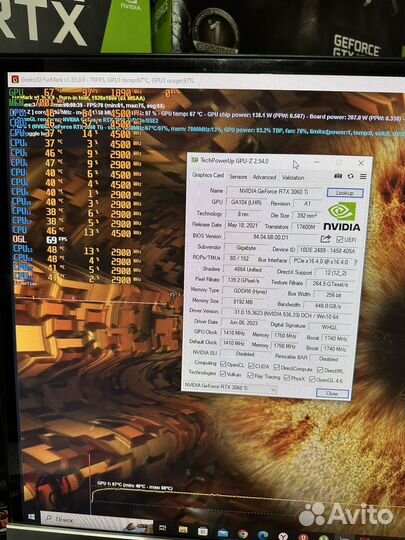The width and height of the screenshot is (405, 540).
Task: Click the Shaders value 4864 Unified
Action: (248, 270)
